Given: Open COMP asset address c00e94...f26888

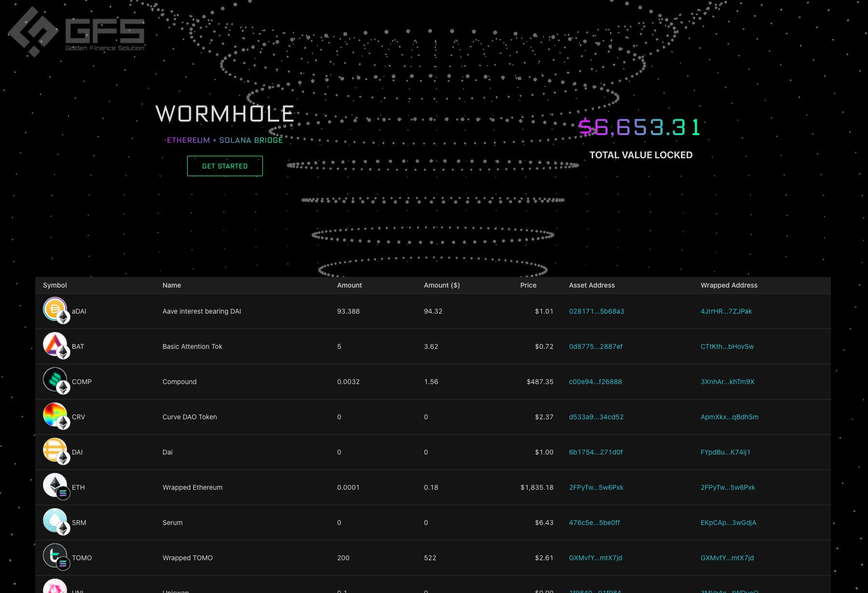Looking at the screenshot, I should [596, 382].
